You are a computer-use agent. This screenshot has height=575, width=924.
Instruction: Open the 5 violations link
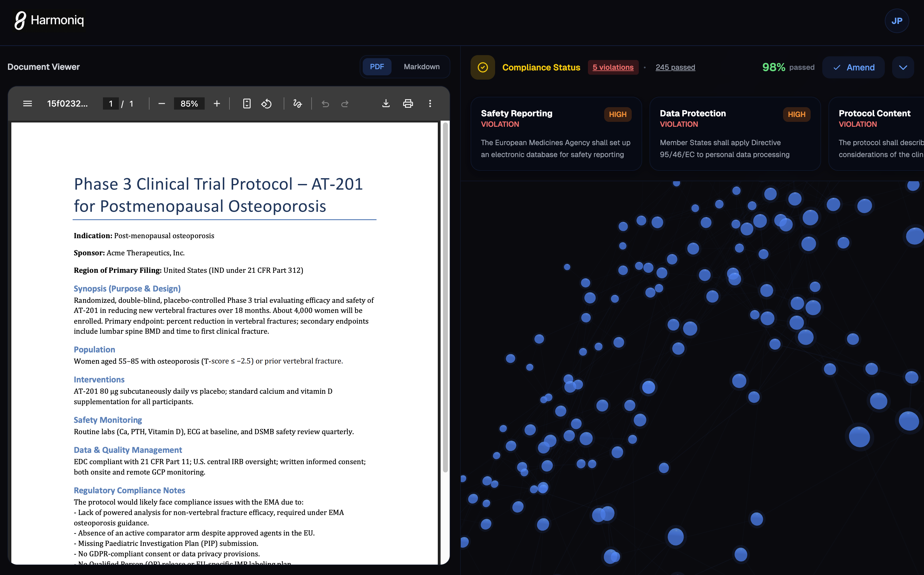pyautogui.click(x=613, y=67)
